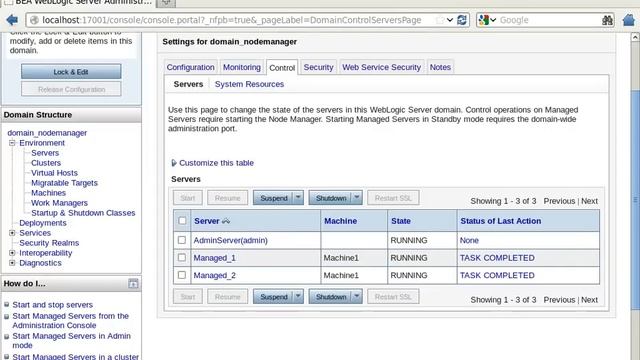Switch to the Monitoring tab
640x360 pixels.
[x=242, y=67]
